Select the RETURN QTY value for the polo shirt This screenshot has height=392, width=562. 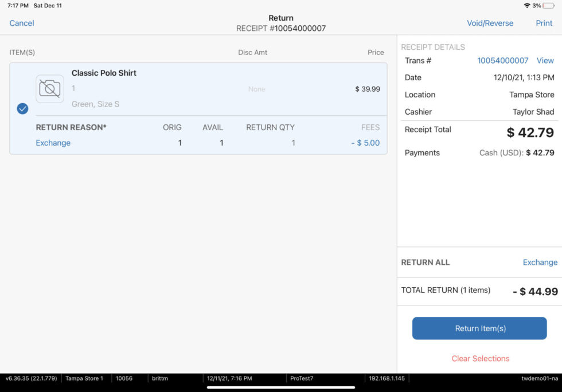pos(293,143)
